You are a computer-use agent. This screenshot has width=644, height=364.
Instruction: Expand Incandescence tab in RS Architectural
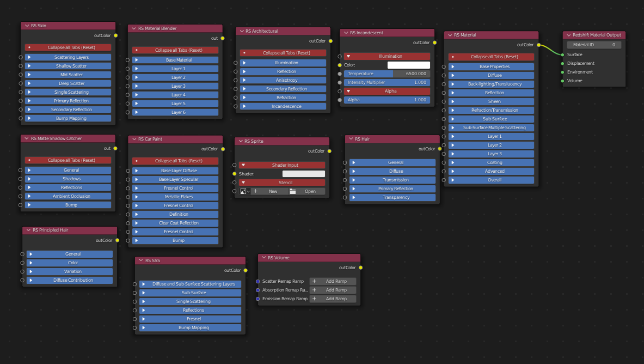click(284, 106)
